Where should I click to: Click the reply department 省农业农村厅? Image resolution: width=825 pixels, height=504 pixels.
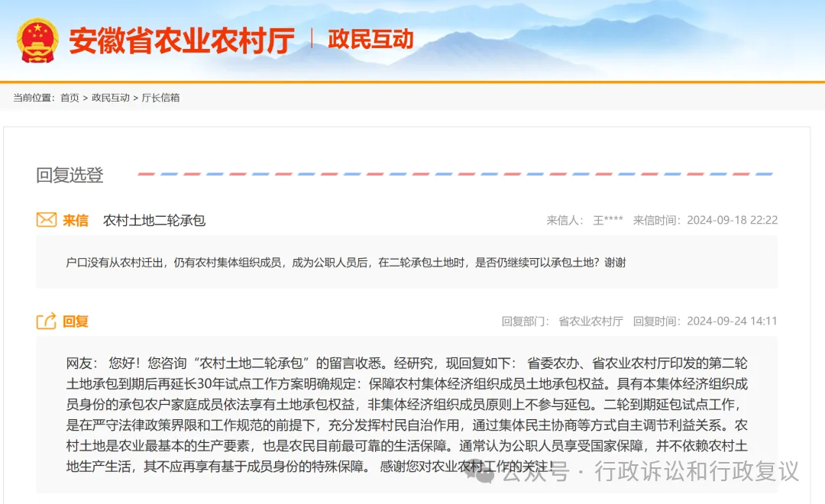590,321
